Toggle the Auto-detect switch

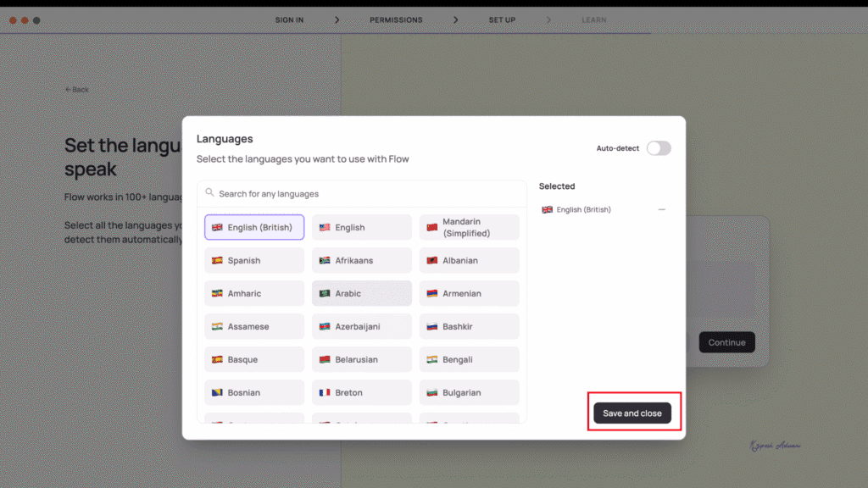coord(658,148)
